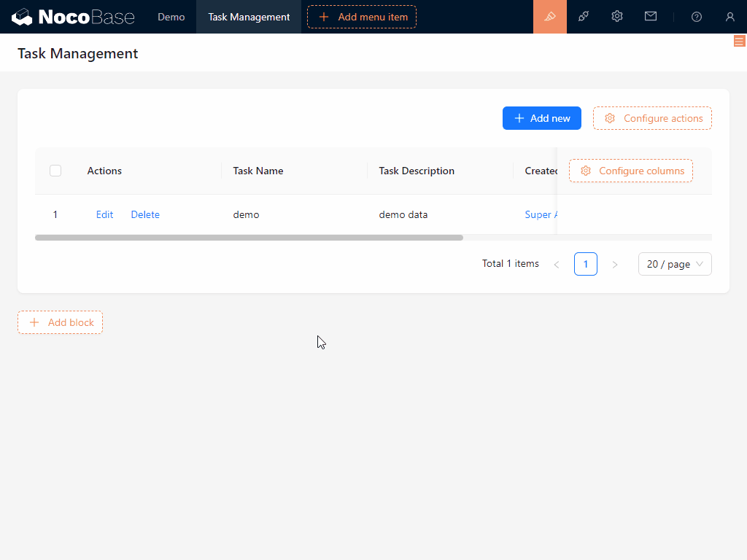The height and width of the screenshot is (560, 747).
Task: Click the 'demo data' description cell
Action: pos(403,214)
